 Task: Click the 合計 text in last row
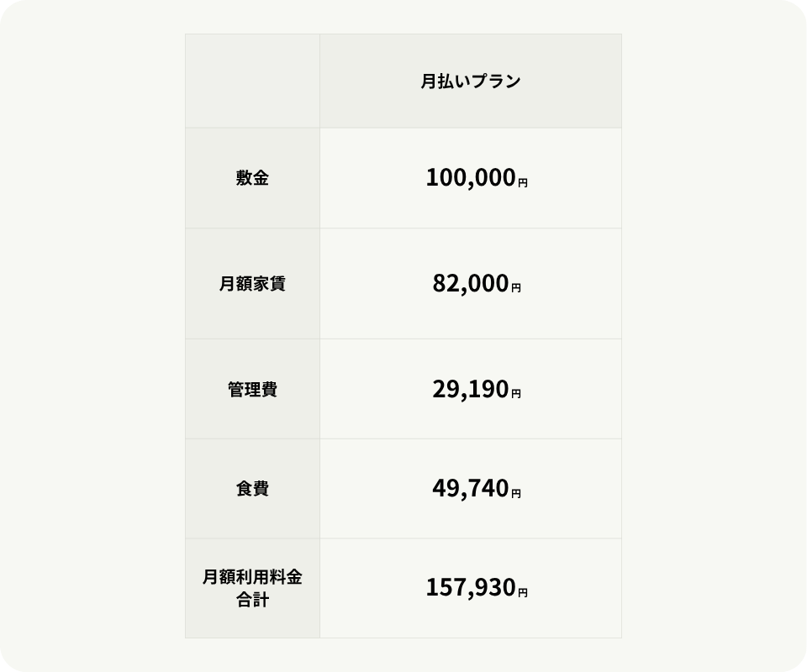[x=252, y=601]
